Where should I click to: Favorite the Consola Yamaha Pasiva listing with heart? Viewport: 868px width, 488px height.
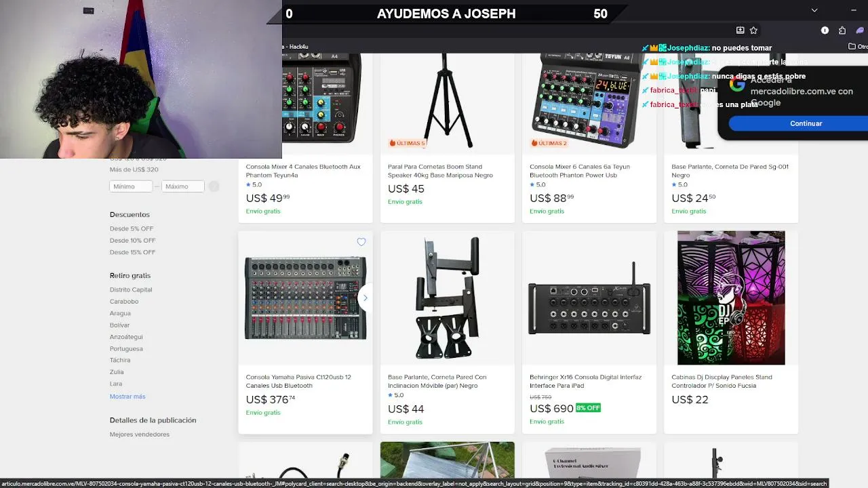coord(361,242)
